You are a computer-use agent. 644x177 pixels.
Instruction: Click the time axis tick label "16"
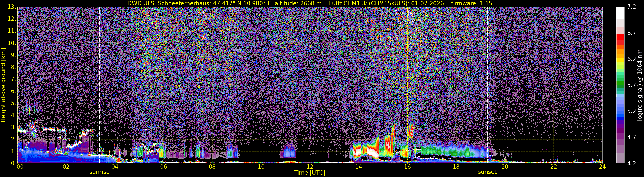[407, 167]
